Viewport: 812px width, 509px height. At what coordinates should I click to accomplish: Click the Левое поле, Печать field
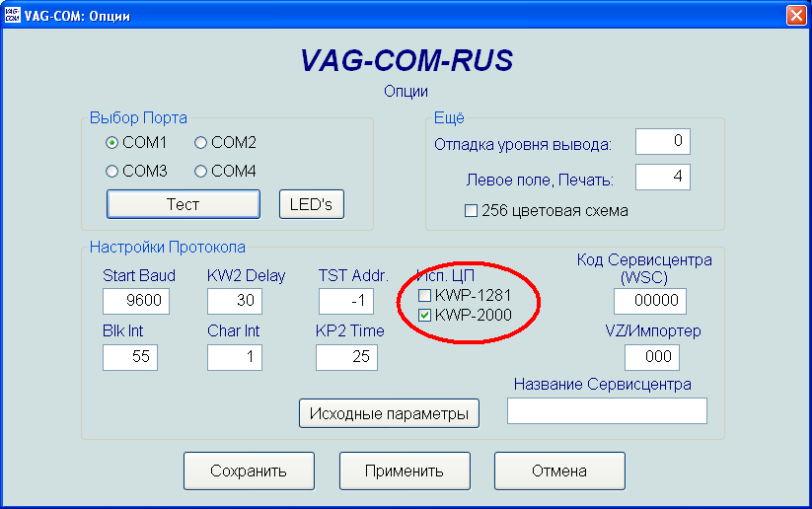(662, 178)
